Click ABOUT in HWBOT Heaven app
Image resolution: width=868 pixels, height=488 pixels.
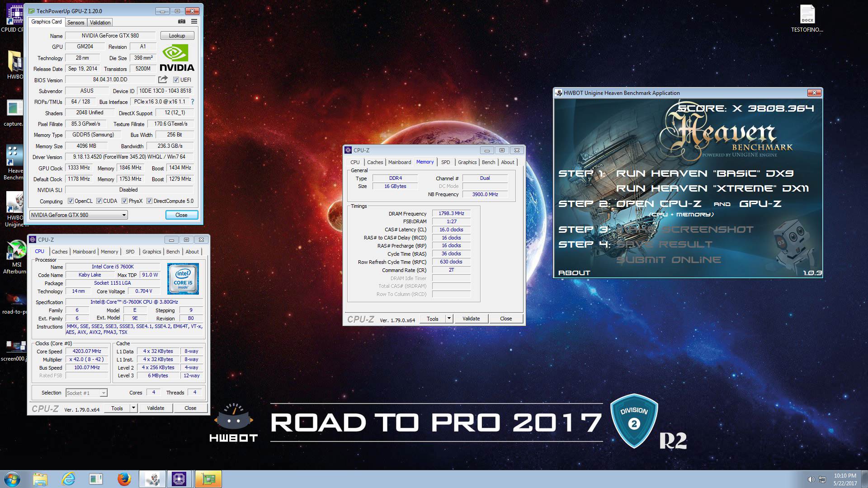(x=574, y=273)
